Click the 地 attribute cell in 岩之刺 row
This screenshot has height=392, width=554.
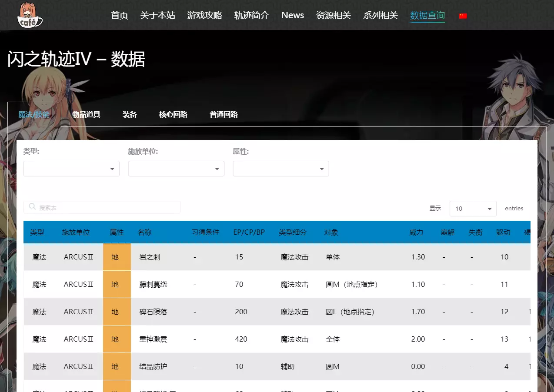coord(117,257)
